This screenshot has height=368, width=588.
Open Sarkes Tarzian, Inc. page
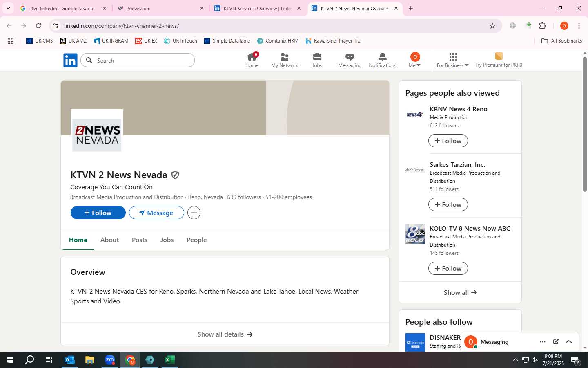pos(457,165)
